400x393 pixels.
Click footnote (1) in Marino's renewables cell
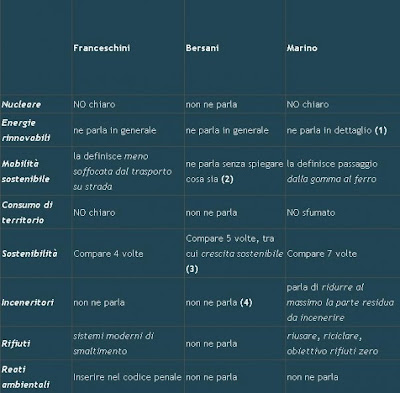pos(381,130)
